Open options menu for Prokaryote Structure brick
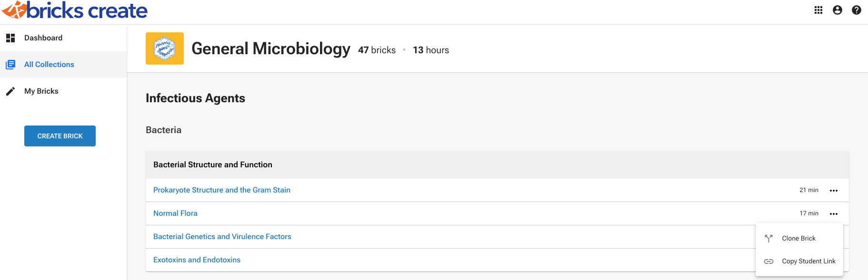This screenshot has height=280, width=868. [x=834, y=190]
